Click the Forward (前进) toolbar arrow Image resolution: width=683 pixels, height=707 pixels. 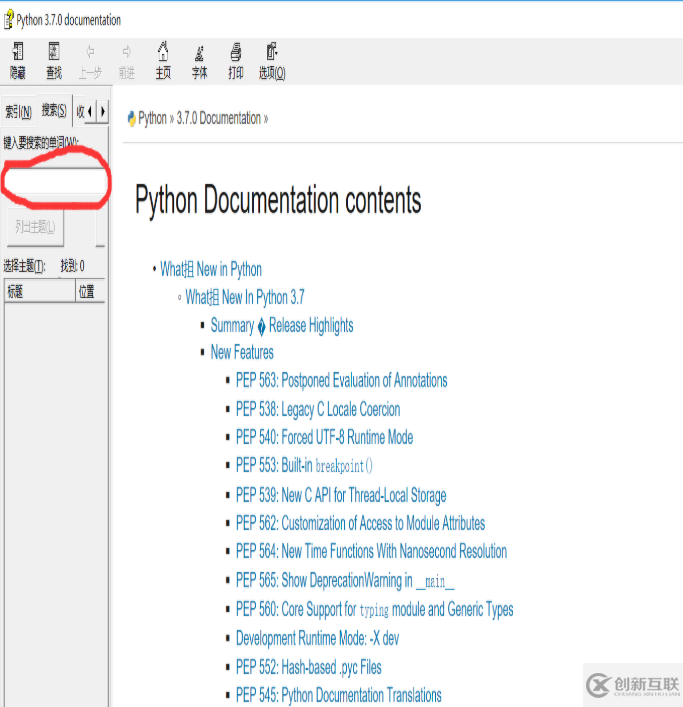coord(127,52)
